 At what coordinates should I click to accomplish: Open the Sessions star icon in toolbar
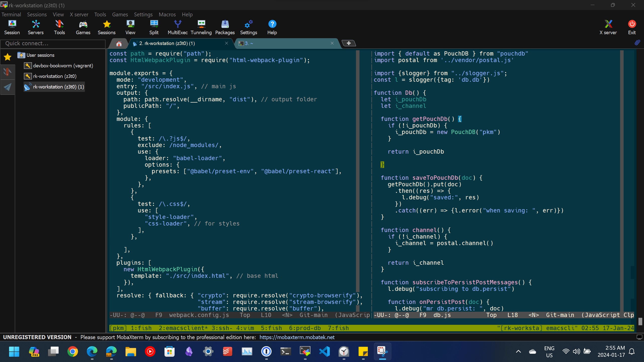(x=107, y=27)
